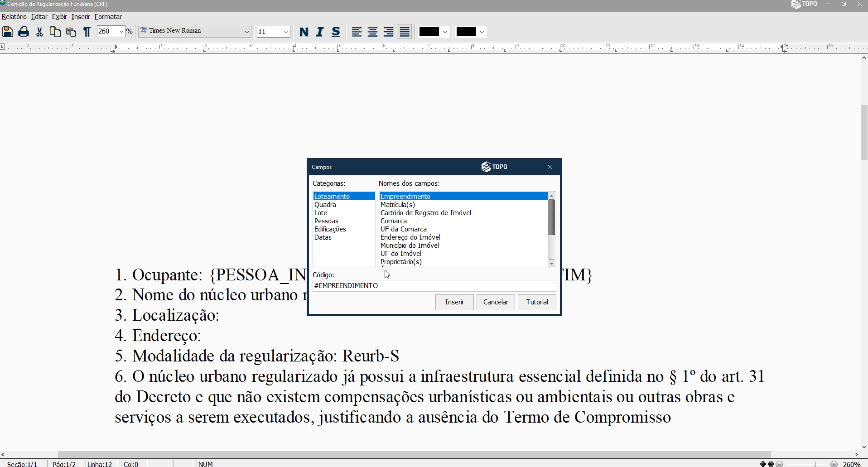
Task: Open the Exibir menu
Action: coord(59,17)
